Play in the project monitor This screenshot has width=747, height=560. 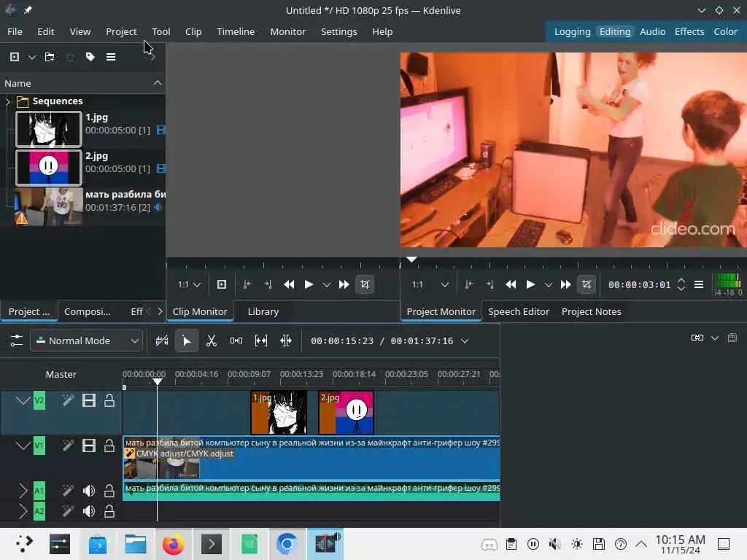530,285
